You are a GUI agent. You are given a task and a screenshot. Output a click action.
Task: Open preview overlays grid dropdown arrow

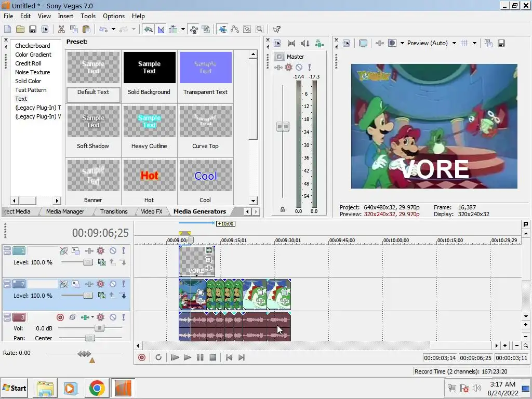pyautogui.click(x=474, y=43)
